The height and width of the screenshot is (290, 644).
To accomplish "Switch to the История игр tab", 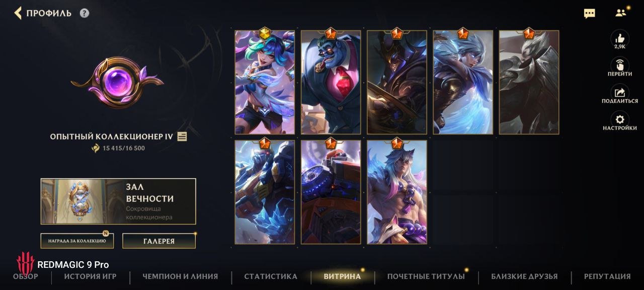I will 90,276.
